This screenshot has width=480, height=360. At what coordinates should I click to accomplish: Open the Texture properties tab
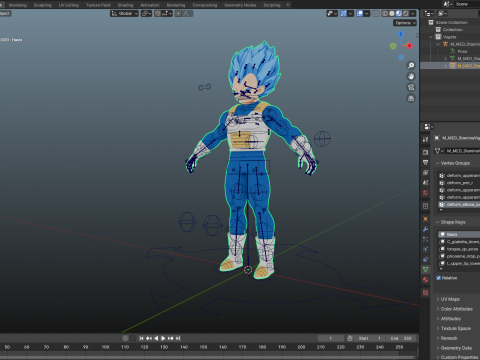(x=425, y=293)
